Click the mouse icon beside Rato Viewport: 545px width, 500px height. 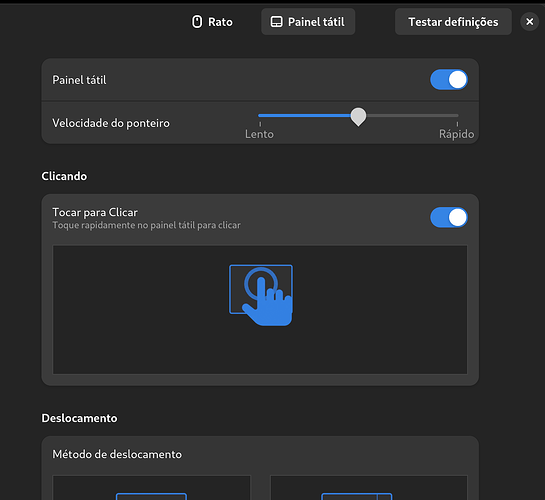(197, 22)
